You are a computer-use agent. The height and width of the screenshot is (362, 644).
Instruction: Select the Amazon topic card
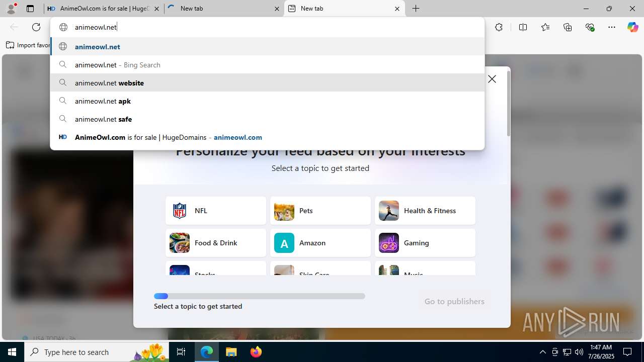coord(320,243)
